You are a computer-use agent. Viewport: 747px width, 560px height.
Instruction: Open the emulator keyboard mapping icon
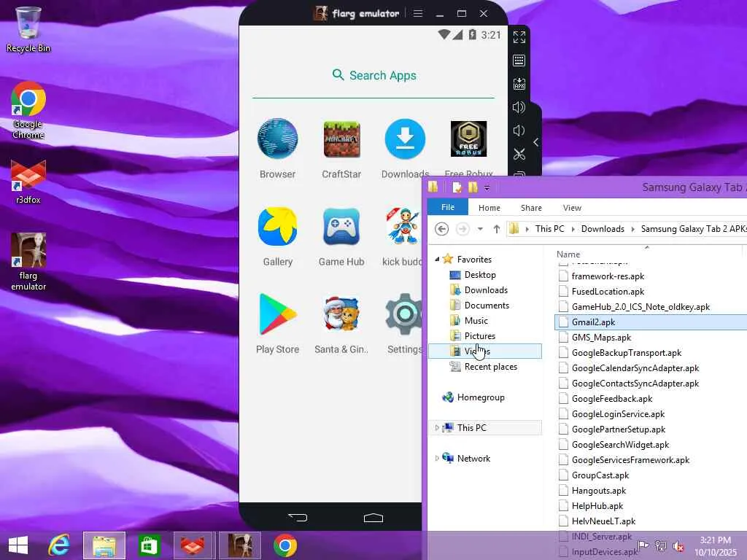(519, 61)
